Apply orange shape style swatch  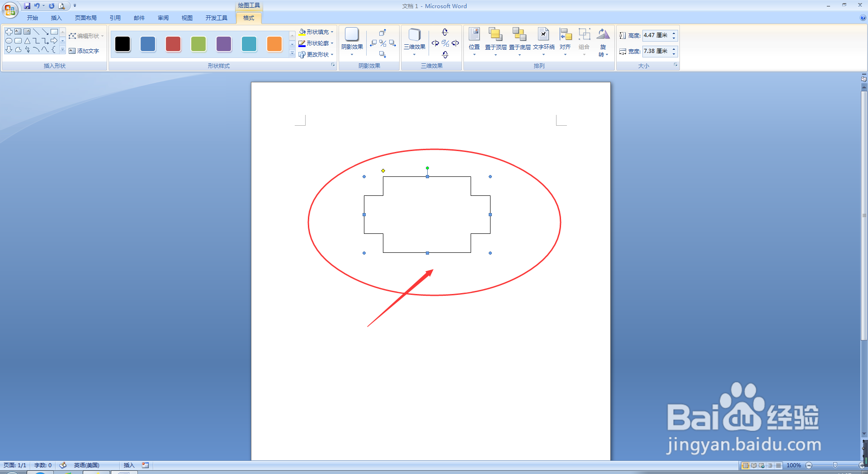(274, 44)
